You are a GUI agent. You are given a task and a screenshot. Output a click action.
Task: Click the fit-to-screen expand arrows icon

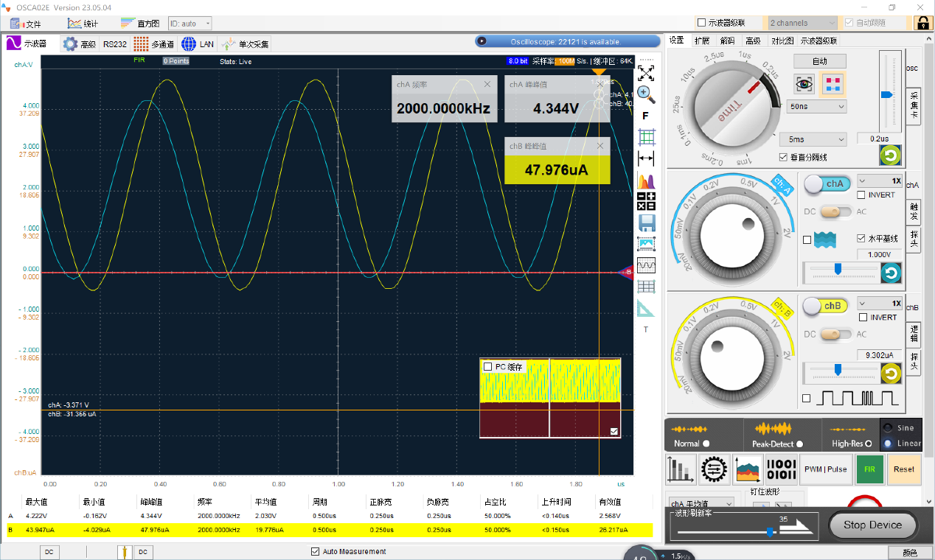point(646,73)
